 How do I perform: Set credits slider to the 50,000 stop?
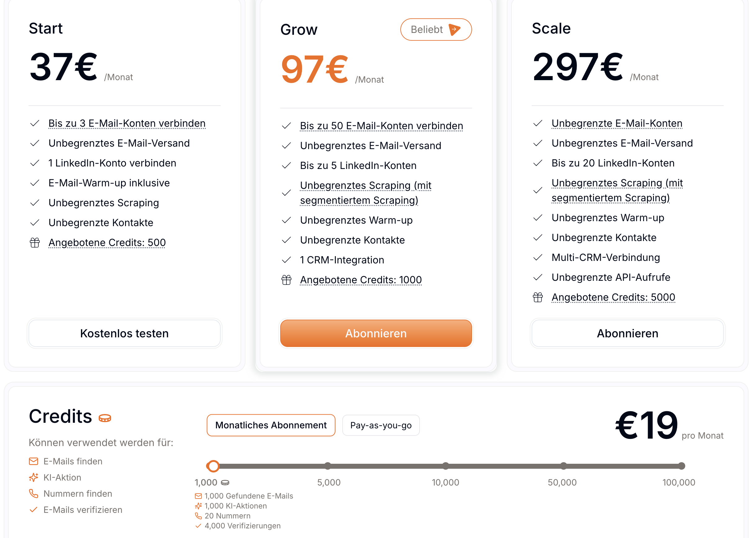coord(563,466)
